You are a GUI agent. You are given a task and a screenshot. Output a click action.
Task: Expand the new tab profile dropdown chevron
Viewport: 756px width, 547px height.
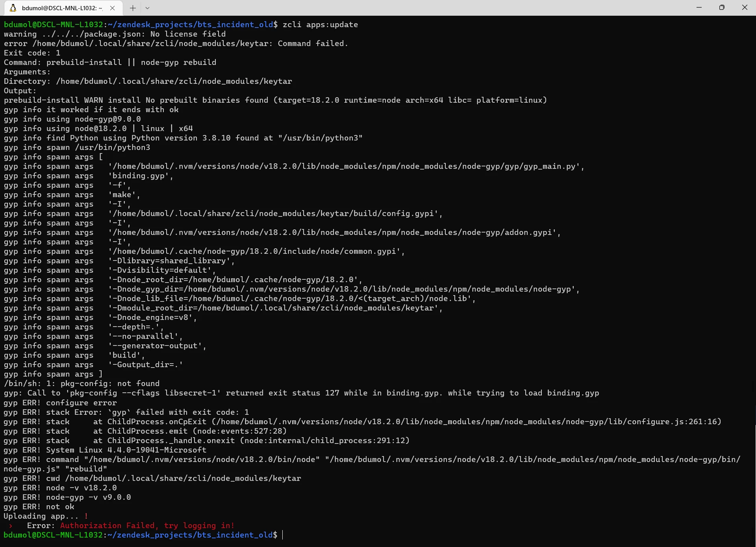click(x=147, y=8)
